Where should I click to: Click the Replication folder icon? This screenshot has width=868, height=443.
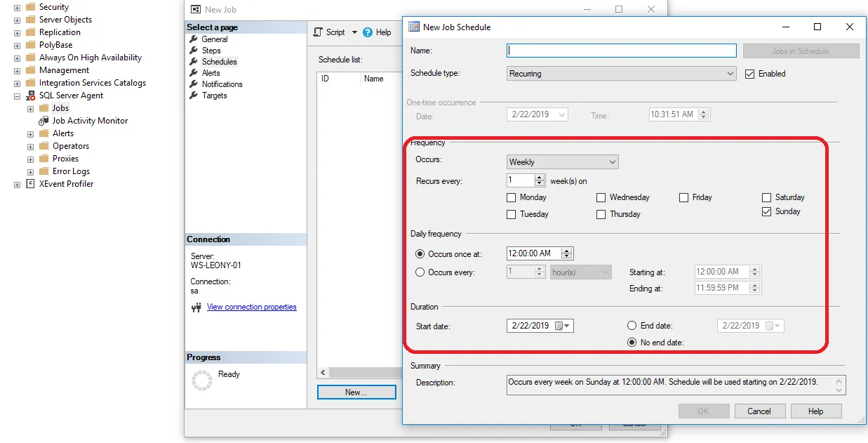pyautogui.click(x=30, y=32)
